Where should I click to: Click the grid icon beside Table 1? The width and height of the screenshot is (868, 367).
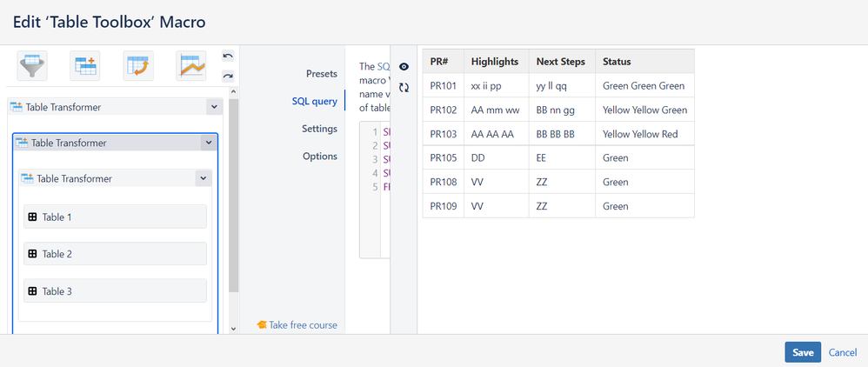(x=33, y=217)
